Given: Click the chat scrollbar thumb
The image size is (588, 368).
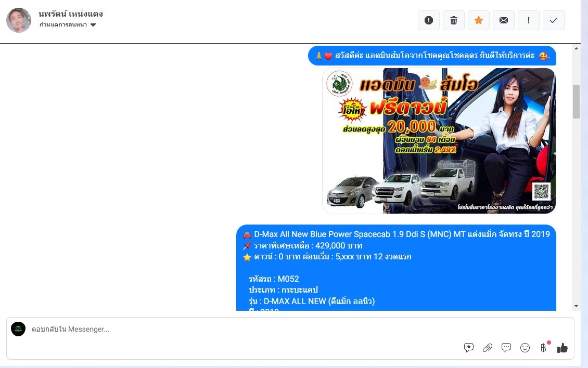Looking at the screenshot, I should click(x=577, y=102).
